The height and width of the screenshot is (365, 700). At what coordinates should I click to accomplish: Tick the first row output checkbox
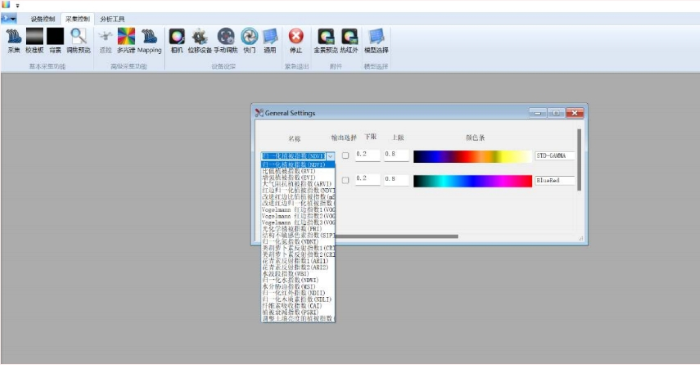[x=346, y=156]
